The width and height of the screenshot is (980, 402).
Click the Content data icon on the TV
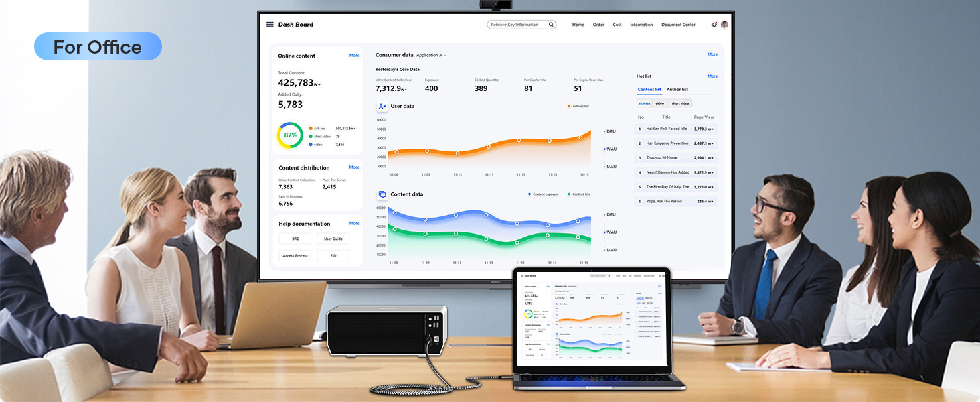[382, 194]
